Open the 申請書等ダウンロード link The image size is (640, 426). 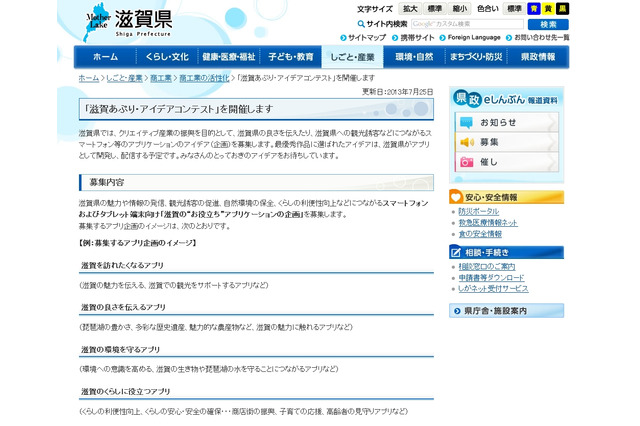tap(491, 277)
